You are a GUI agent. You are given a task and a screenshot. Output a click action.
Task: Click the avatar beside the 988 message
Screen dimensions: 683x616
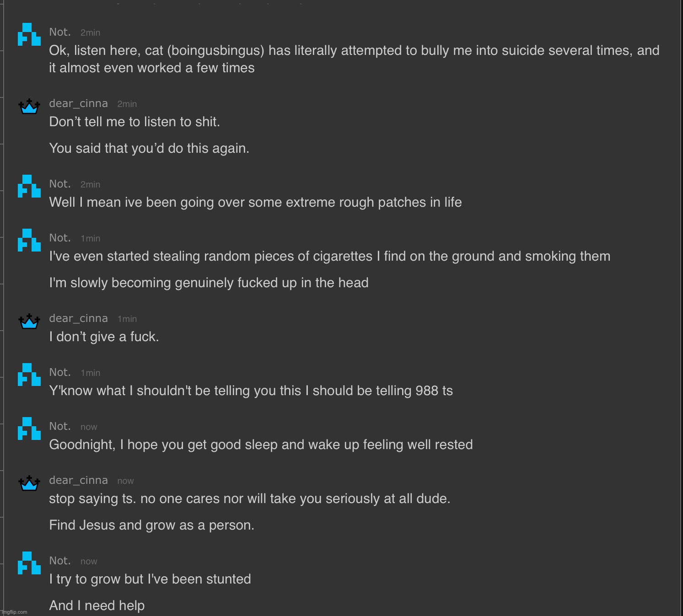click(x=29, y=375)
